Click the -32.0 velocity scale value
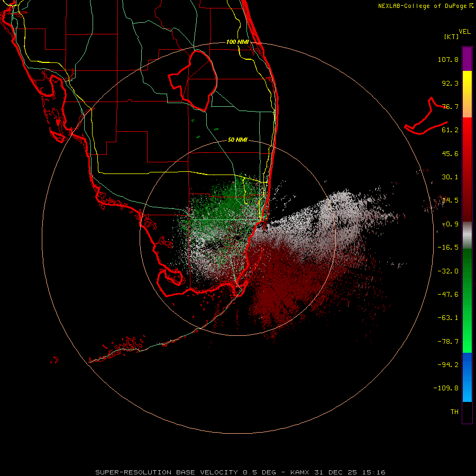 (x=448, y=271)
